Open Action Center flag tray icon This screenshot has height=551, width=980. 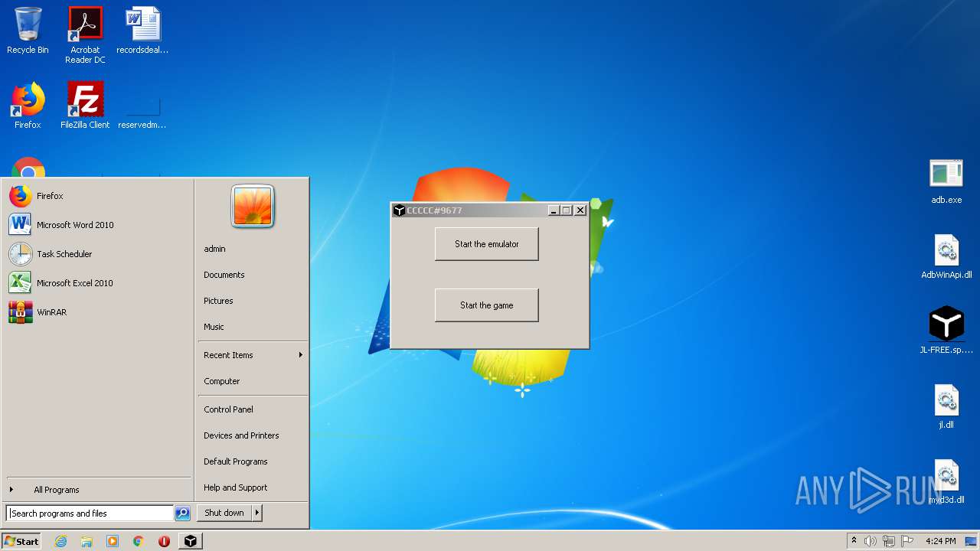coord(907,541)
